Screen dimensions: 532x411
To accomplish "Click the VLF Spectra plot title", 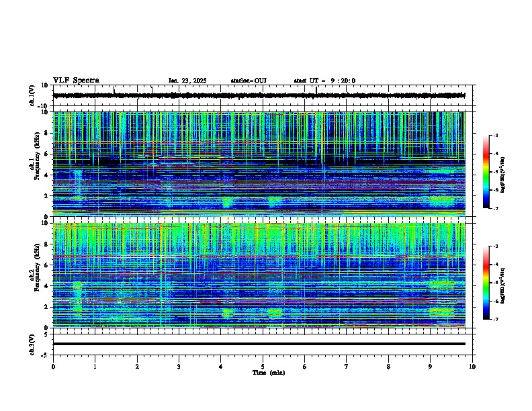I will pos(76,81).
